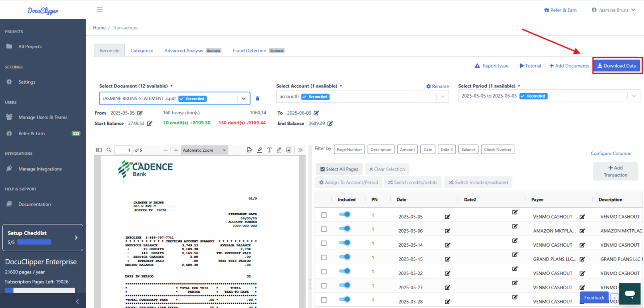Click the PDF page number input field
644x308 pixels.
(123, 150)
